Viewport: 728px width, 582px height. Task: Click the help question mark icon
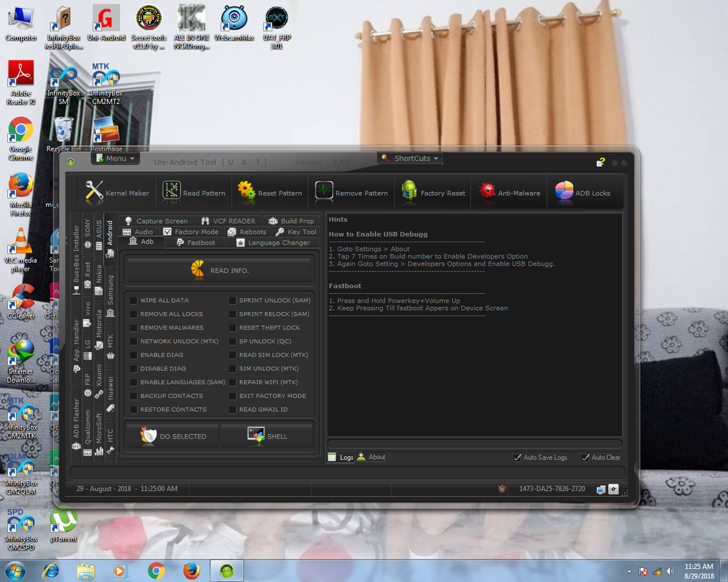tap(601, 162)
